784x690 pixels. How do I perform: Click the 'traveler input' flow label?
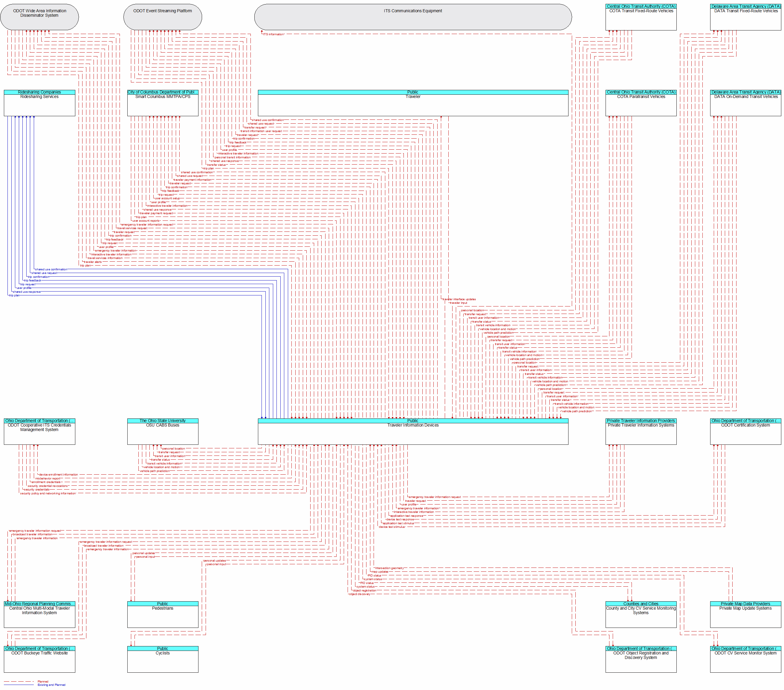point(459,303)
